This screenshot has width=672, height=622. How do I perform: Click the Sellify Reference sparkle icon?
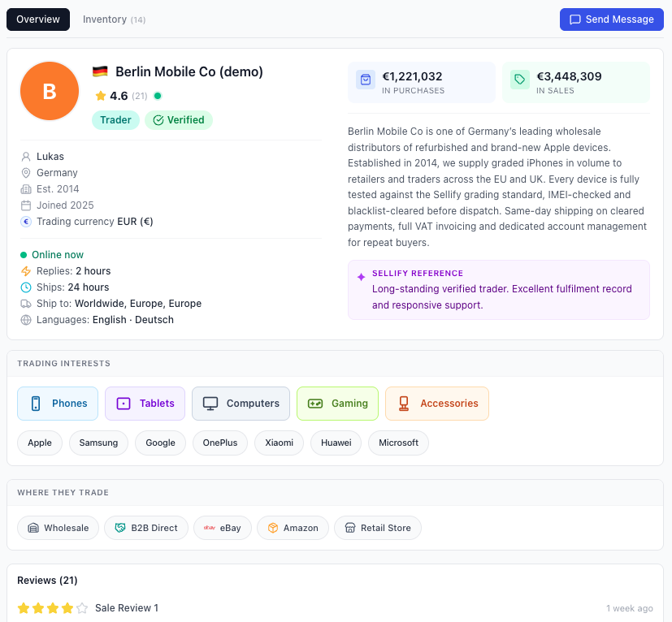(x=362, y=277)
